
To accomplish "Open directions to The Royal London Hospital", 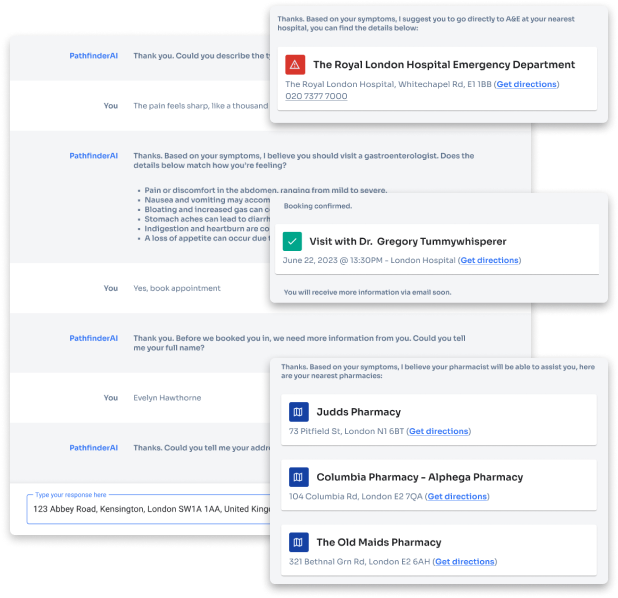I will pos(526,85).
